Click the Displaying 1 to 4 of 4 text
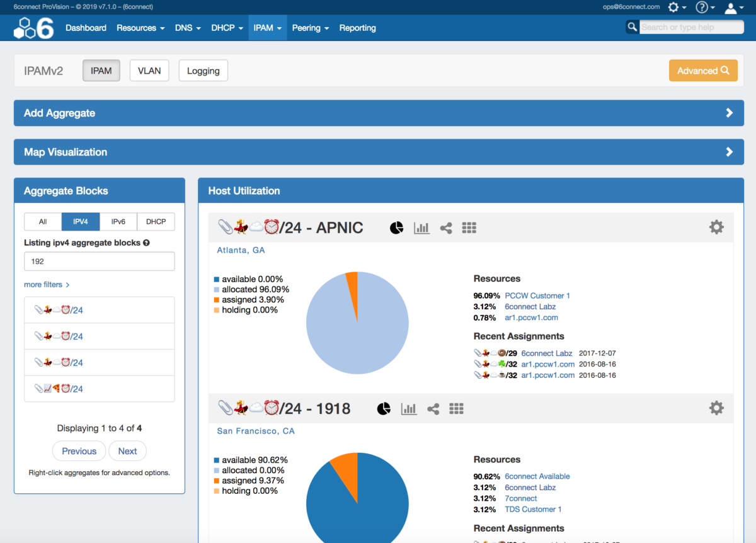Screen dimensions: 756x543 (x=100, y=428)
